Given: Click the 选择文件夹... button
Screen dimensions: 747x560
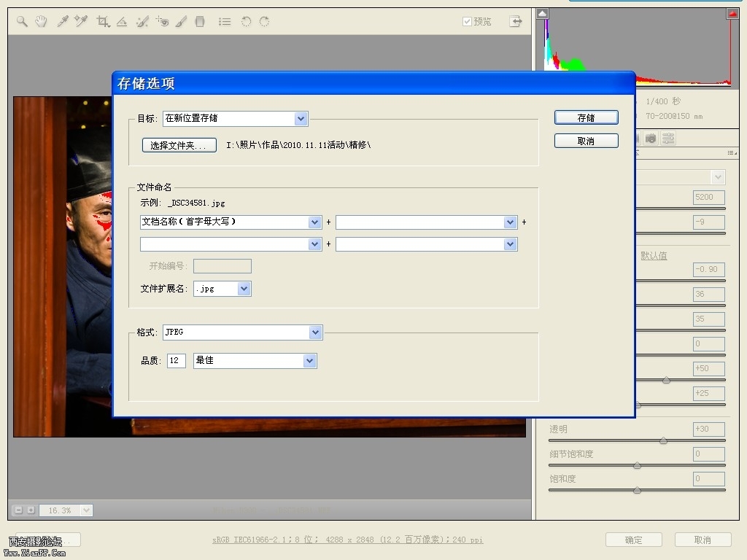Looking at the screenshot, I should tap(179, 145).
